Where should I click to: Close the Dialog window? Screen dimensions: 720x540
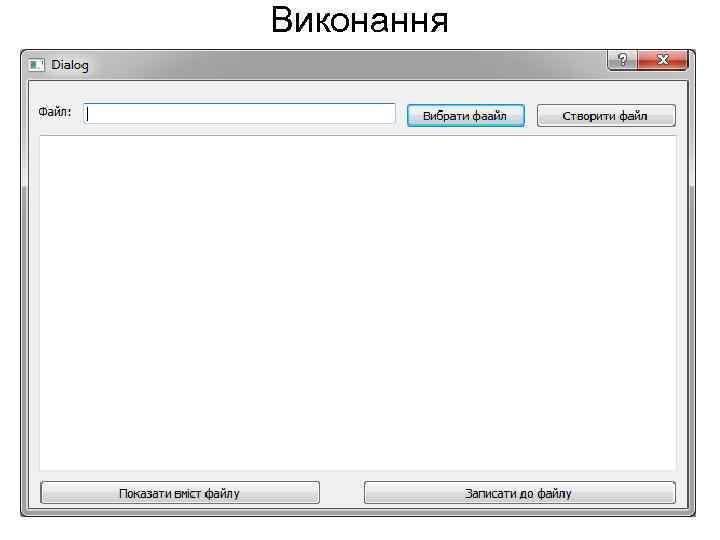663,60
